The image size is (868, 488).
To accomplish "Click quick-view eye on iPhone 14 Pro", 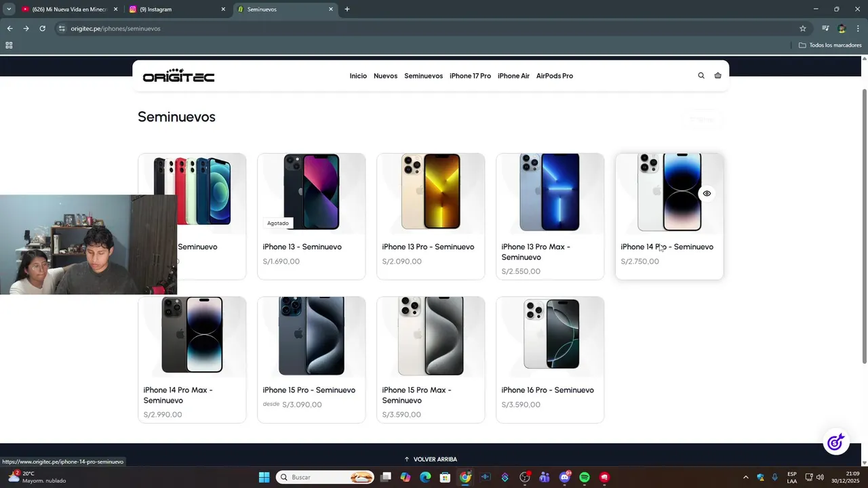I will click(x=707, y=194).
